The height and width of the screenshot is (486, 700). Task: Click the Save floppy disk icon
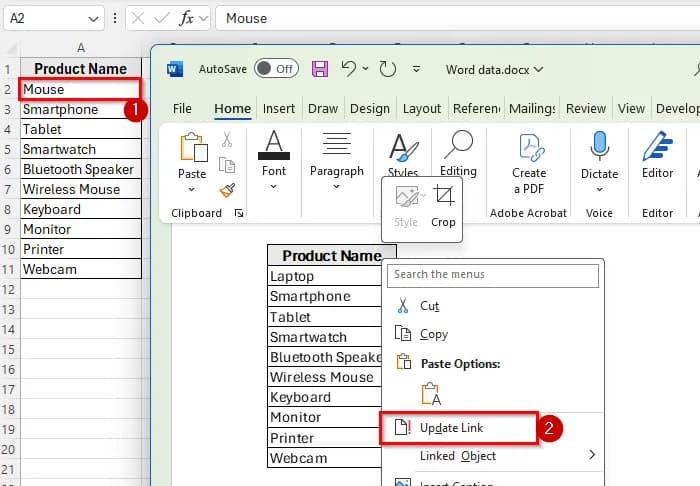[320, 69]
